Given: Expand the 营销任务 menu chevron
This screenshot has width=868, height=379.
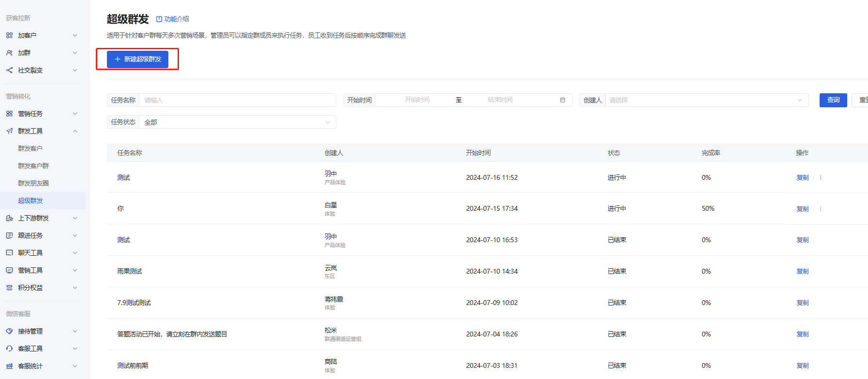Looking at the screenshot, I should (x=75, y=114).
